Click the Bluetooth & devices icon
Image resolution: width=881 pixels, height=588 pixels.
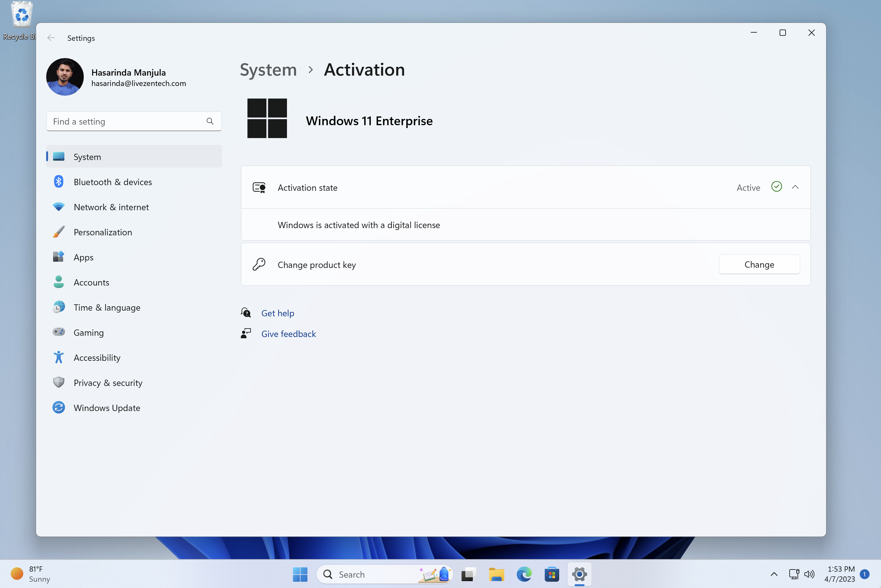58,182
